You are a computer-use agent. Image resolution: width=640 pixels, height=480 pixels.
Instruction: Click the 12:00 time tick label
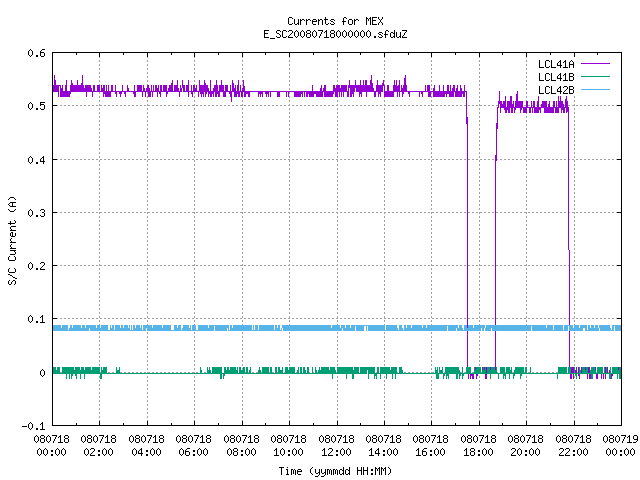click(336, 452)
